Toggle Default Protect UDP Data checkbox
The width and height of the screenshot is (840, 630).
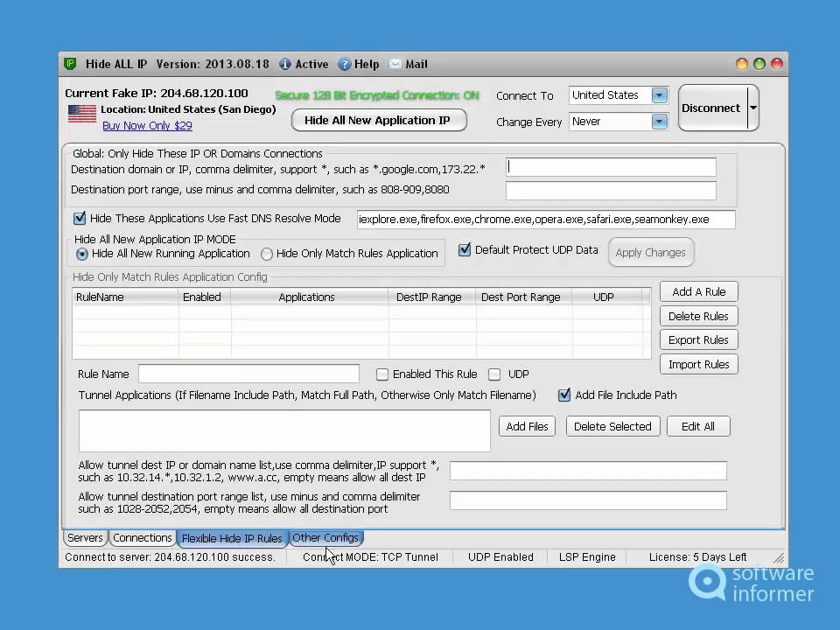point(465,249)
